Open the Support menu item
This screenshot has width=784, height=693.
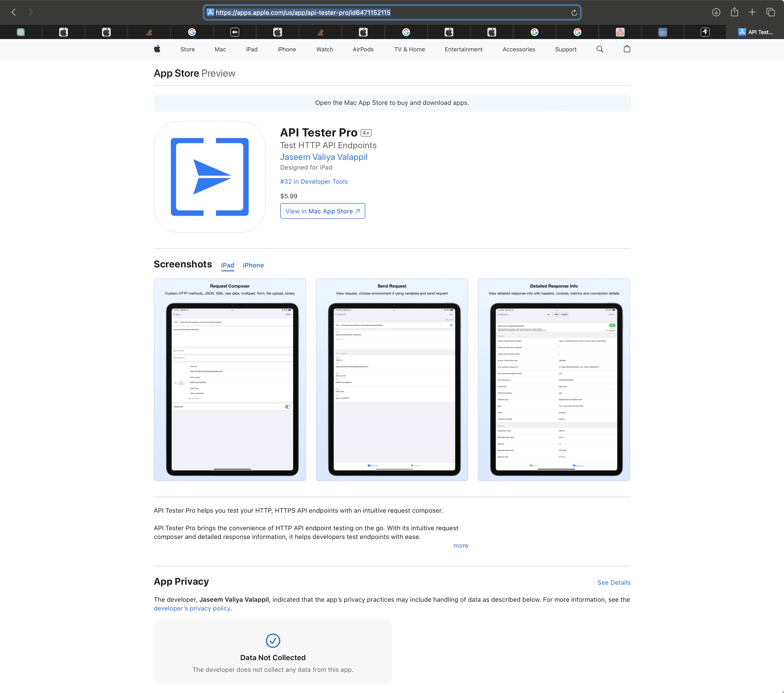pos(565,49)
